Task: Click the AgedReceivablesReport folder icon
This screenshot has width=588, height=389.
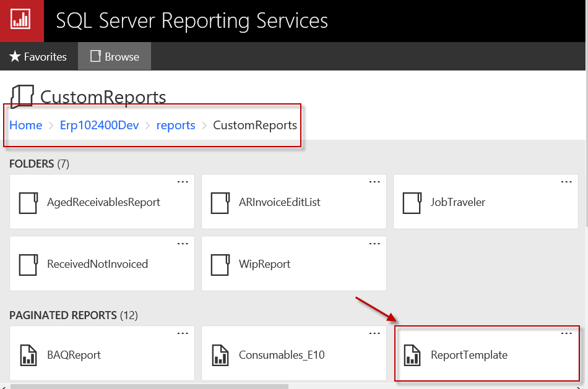Action: click(x=28, y=202)
